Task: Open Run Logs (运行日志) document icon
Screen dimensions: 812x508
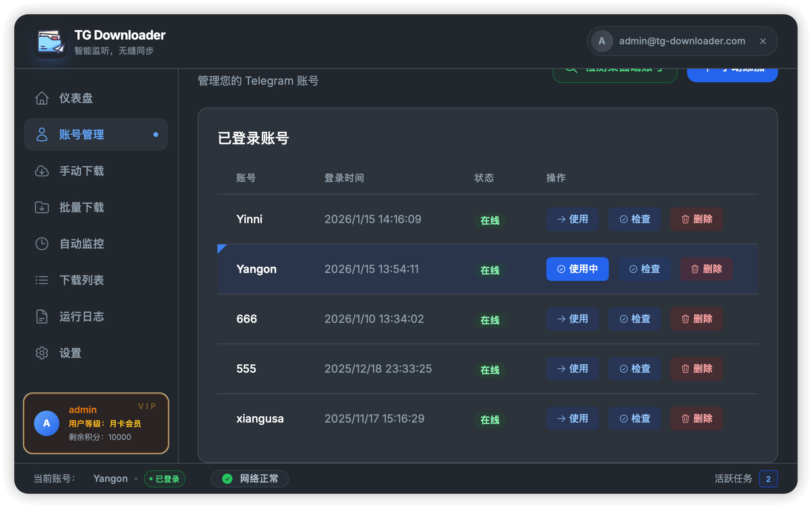Action: (42, 317)
